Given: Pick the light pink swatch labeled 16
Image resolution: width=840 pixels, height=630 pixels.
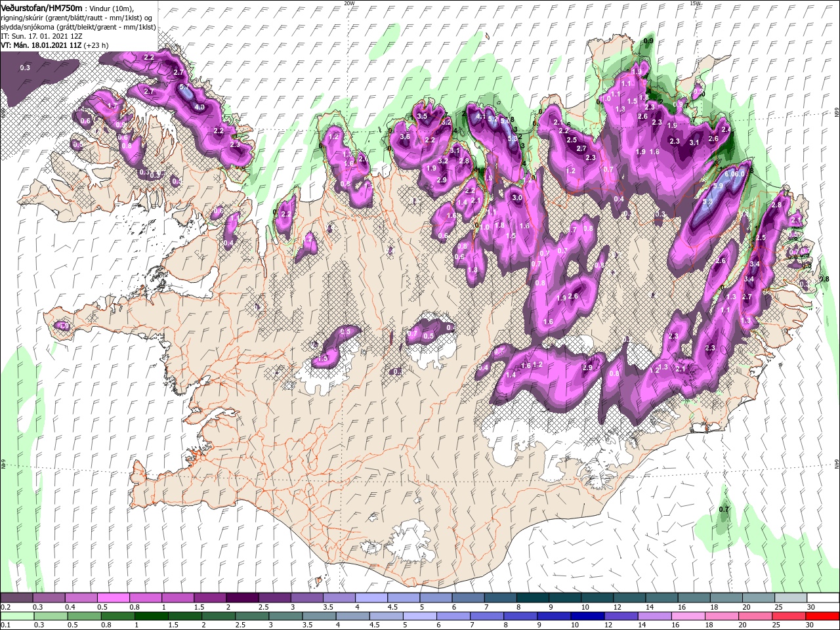Looking at the screenshot, I should tap(688, 616).
